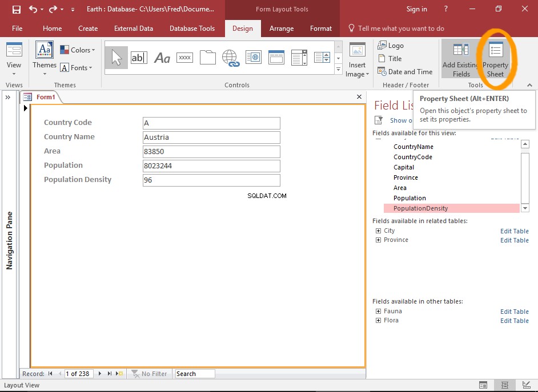Open the Fonts dropdown
The width and height of the screenshot is (538, 392).
76,68
